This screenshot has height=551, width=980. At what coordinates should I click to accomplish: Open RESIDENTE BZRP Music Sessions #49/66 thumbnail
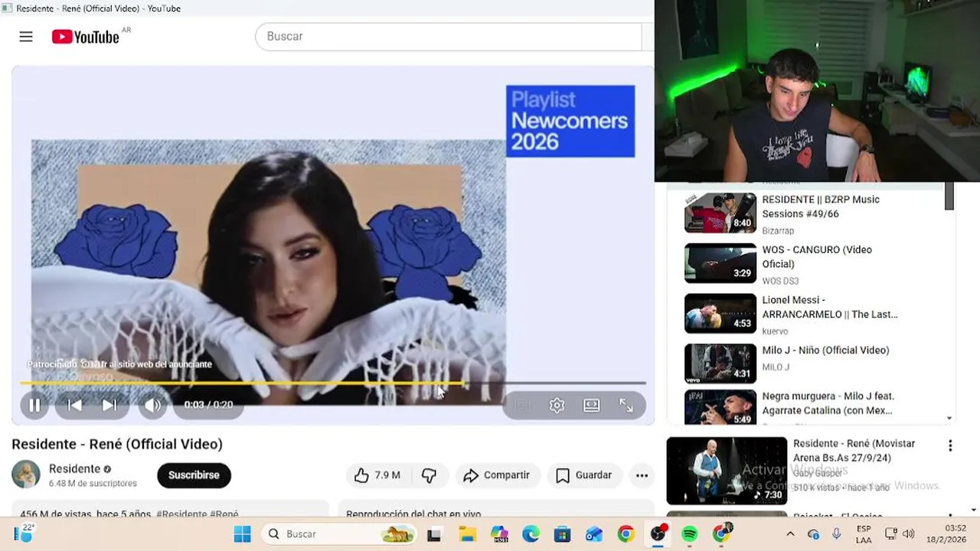pos(720,213)
